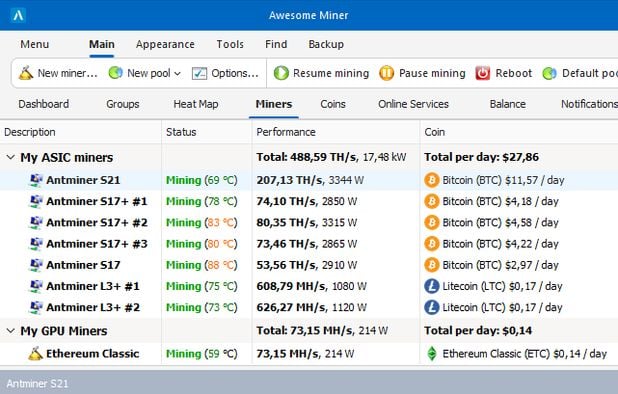Open the Coins view tab
The height and width of the screenshot is (394, 618).
point(333,104)
